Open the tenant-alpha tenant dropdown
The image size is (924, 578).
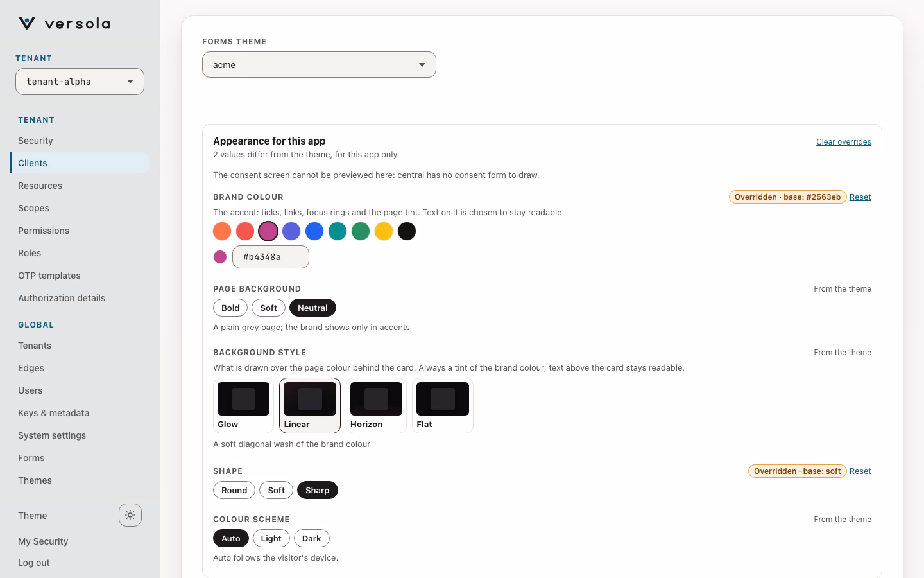80,82
